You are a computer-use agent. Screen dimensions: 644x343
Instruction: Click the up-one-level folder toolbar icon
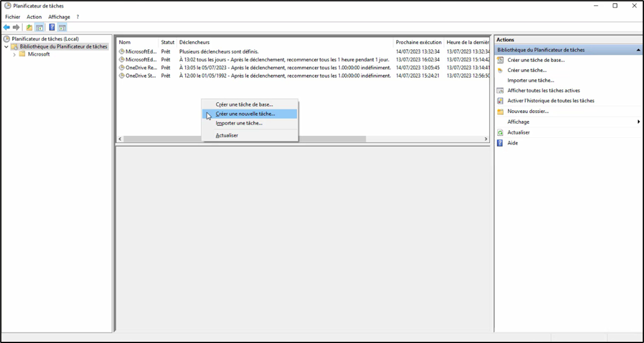point(29,28)
